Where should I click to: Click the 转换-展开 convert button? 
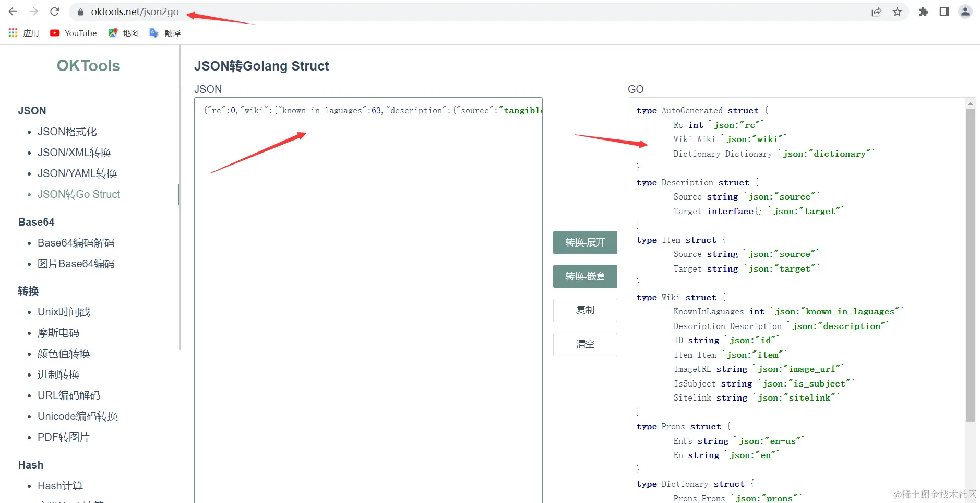[585, 242]
